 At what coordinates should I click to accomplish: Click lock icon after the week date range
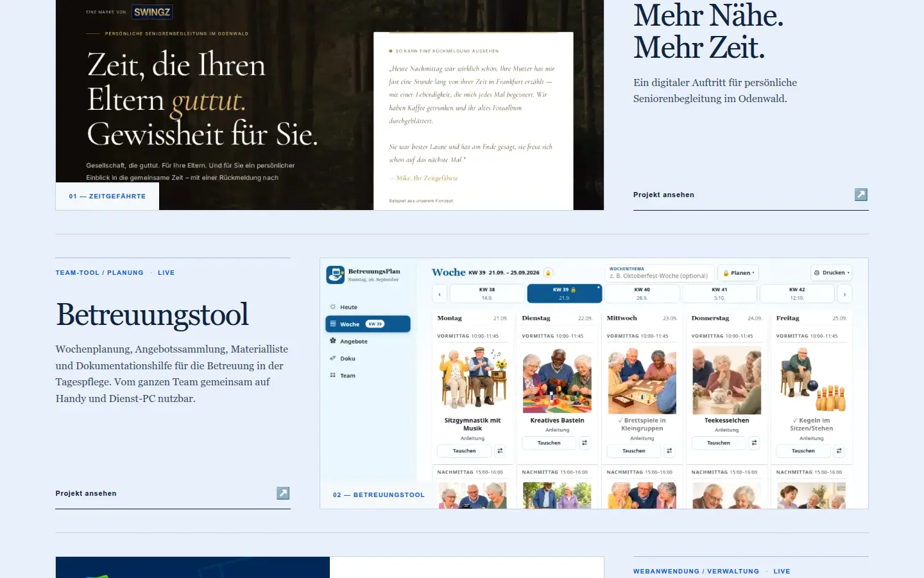pyautogui.click(x=548, y=273)
